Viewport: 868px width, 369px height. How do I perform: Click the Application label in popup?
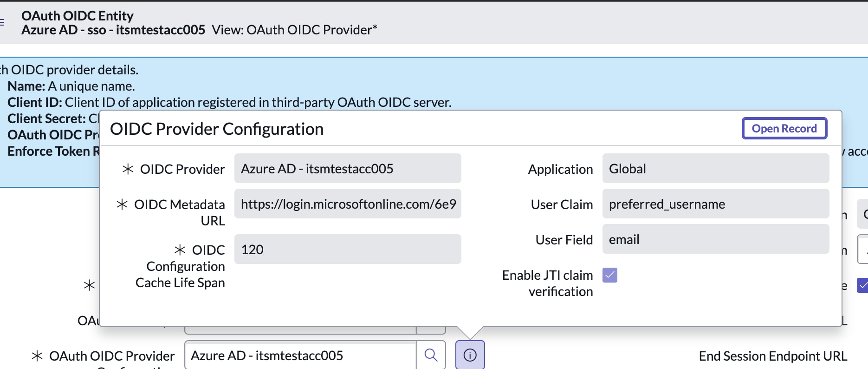pos(560,169)
